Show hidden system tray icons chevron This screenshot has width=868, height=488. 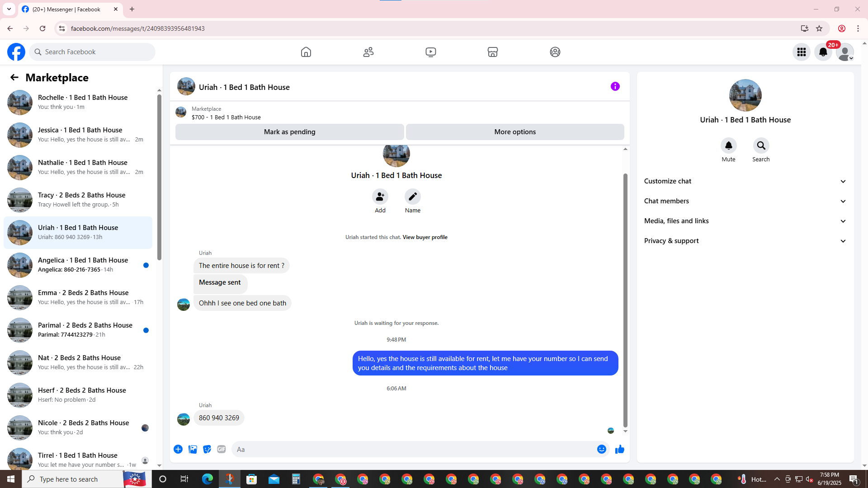777,479
